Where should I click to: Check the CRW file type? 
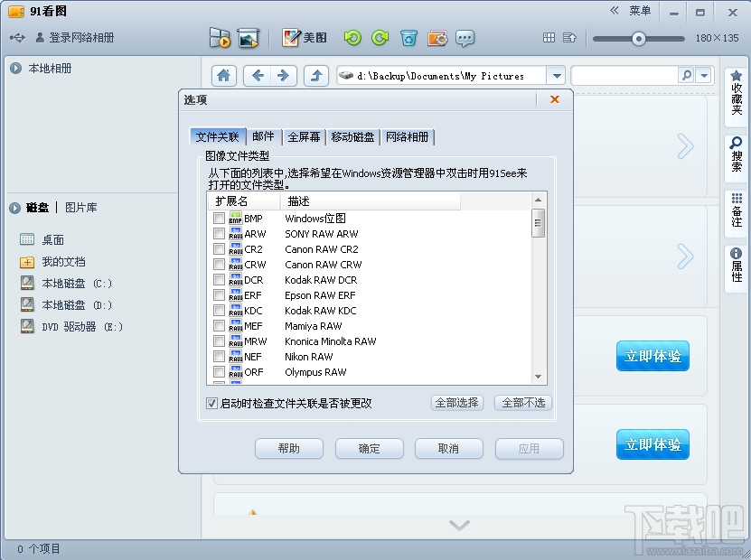(219, 265)
